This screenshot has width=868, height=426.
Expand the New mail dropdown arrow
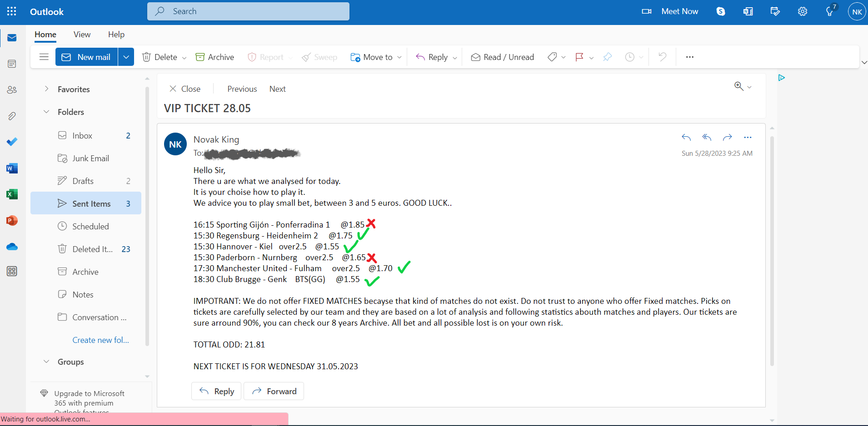126,57
